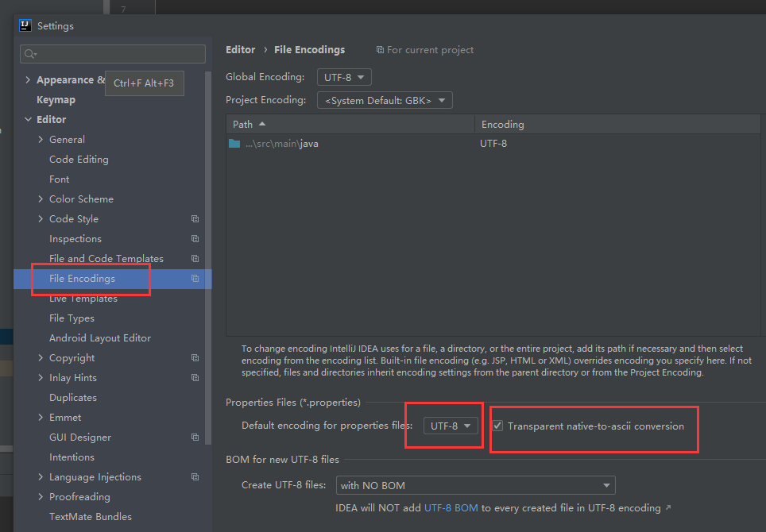Expand the Copyright node
This screenshot has width=766, height=532.
click(x=41, y=358)
